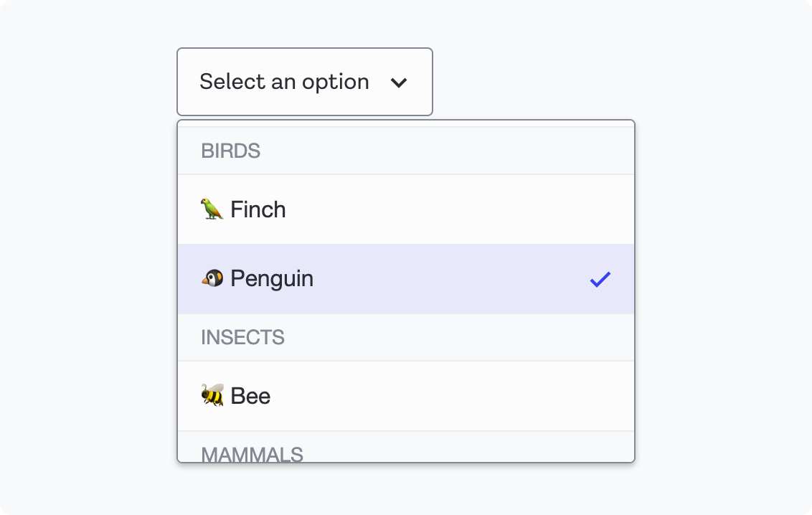Click the parrot emoji to pick Finch

click(x=211, y=209)
